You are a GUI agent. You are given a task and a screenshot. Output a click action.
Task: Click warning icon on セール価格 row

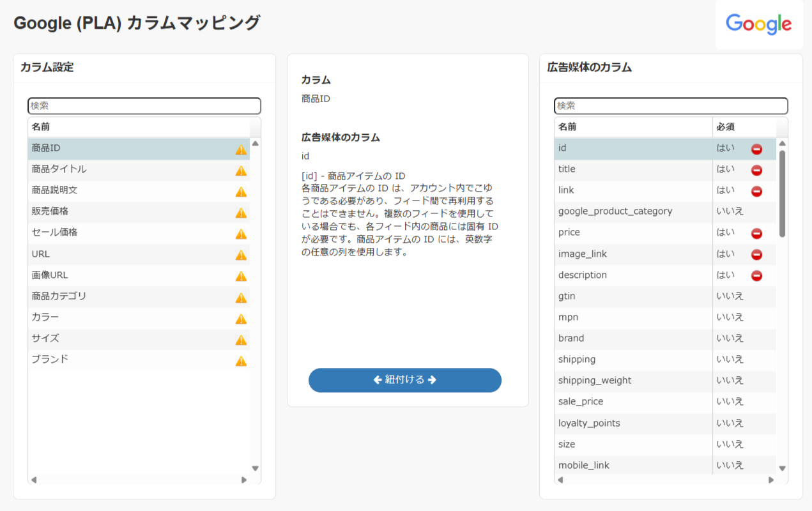click(241, 234)
